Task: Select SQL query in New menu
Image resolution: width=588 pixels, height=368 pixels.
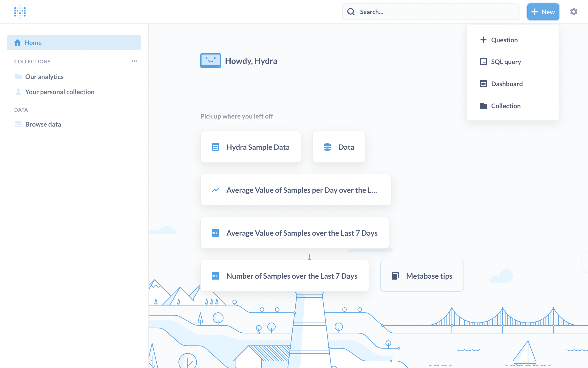Action: coord(506,62)
